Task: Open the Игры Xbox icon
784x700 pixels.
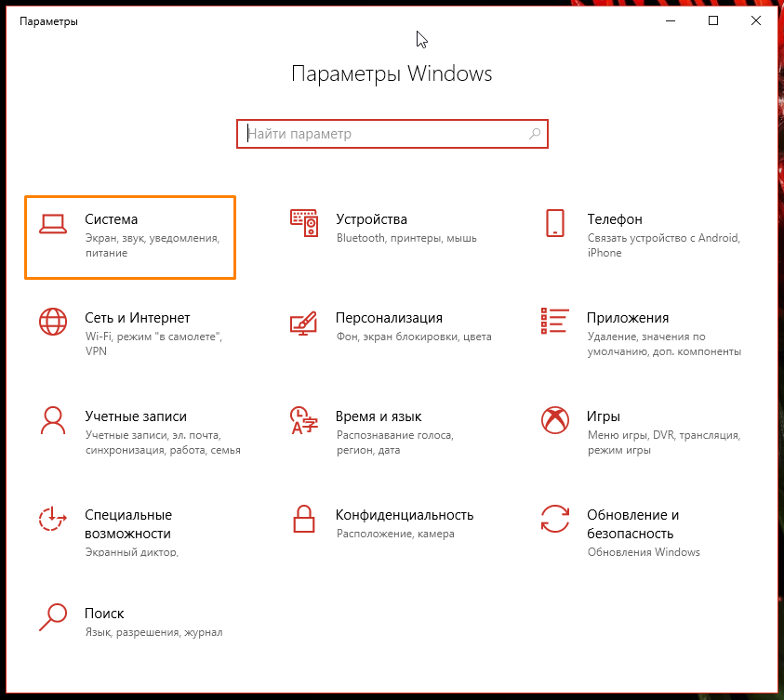Action: click(x=555, y=420)
